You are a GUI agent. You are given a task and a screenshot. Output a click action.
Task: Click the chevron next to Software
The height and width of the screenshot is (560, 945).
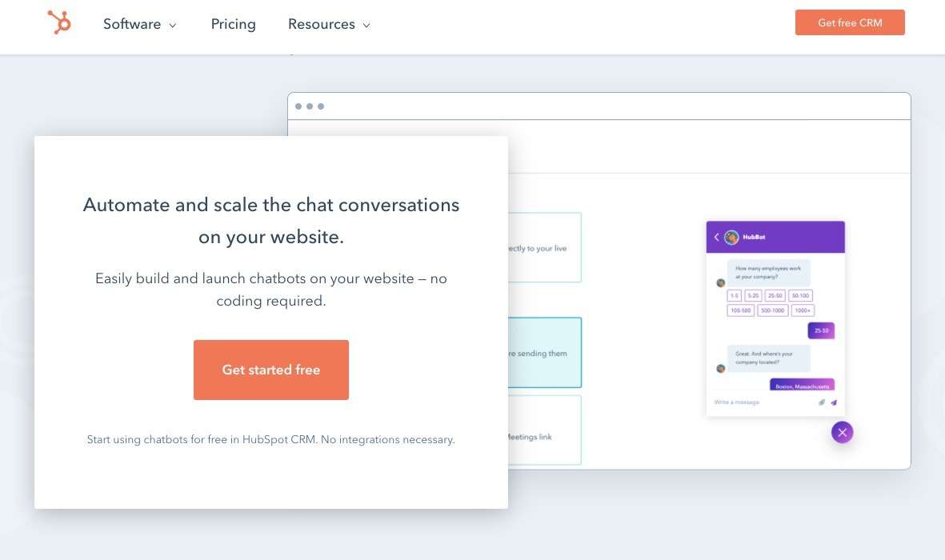pos(172,26)
